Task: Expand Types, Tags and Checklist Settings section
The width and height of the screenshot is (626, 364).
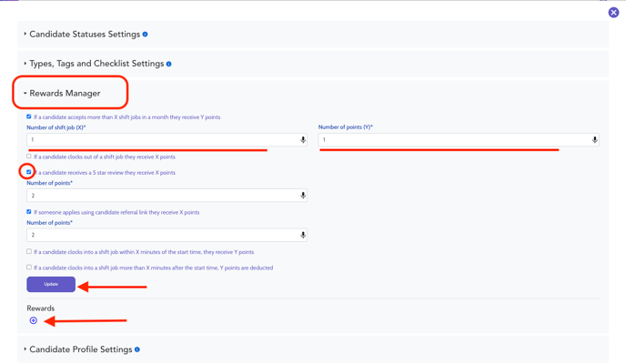Action: coord(96,64)
